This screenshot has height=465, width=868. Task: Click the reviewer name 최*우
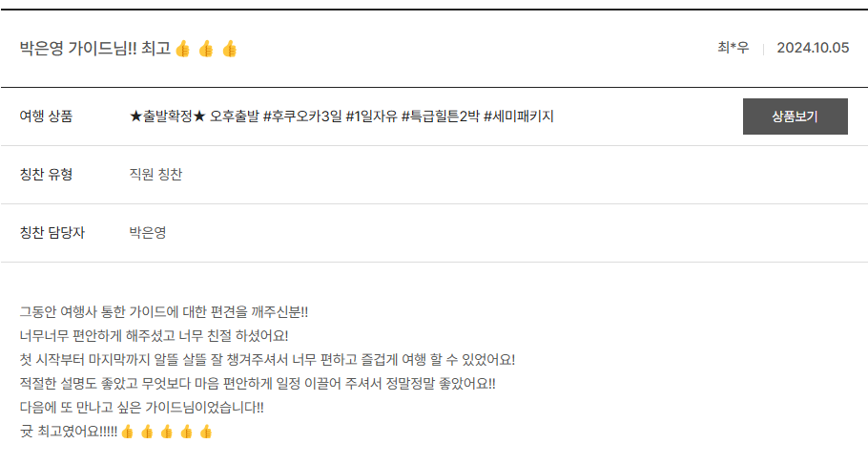point(733,48)
